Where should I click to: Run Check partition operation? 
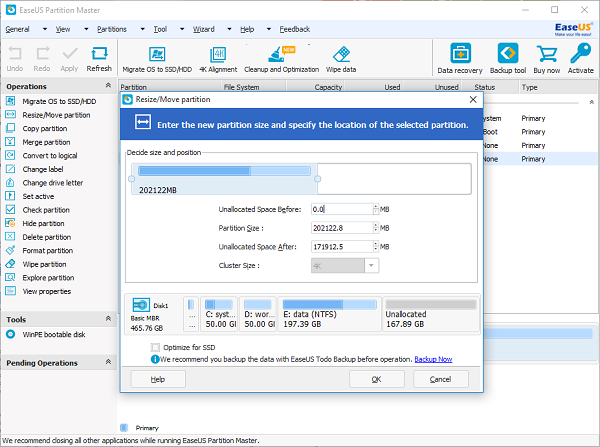tap(46, 210)
